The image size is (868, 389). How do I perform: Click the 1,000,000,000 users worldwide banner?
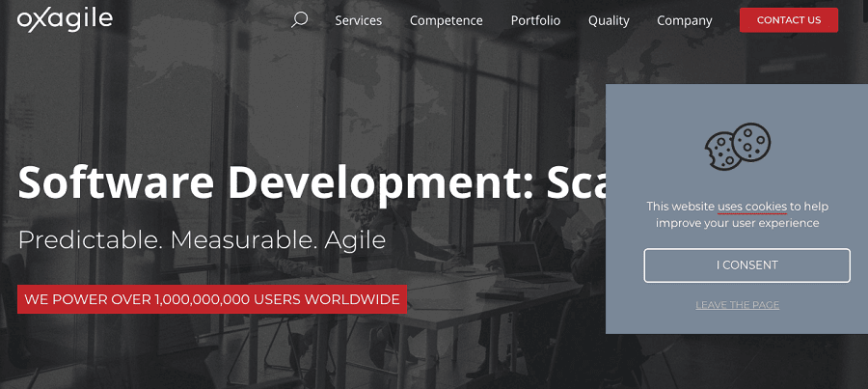(x=212, y=299)
